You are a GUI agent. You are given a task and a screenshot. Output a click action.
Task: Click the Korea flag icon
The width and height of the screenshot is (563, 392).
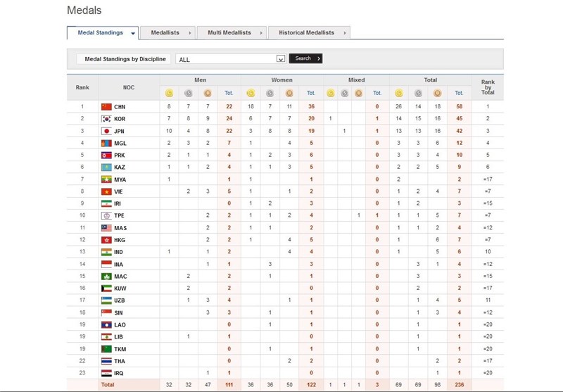click(x=107, y=119)
